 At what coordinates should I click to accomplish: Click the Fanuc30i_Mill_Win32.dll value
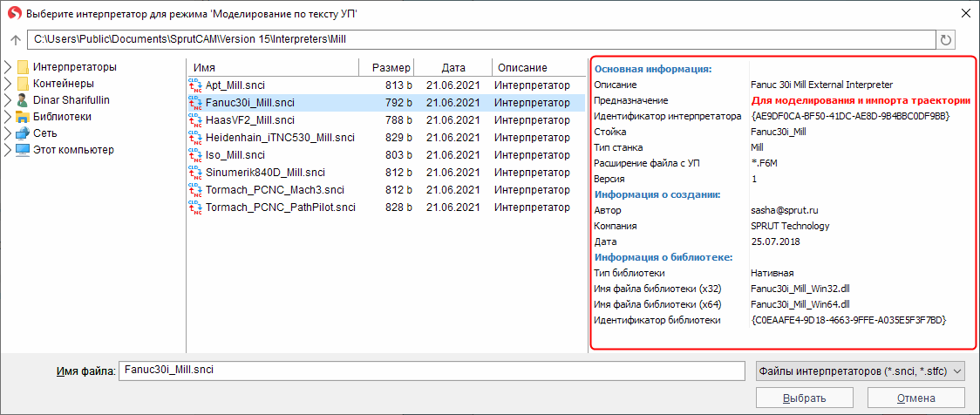[x=800, y=289]
